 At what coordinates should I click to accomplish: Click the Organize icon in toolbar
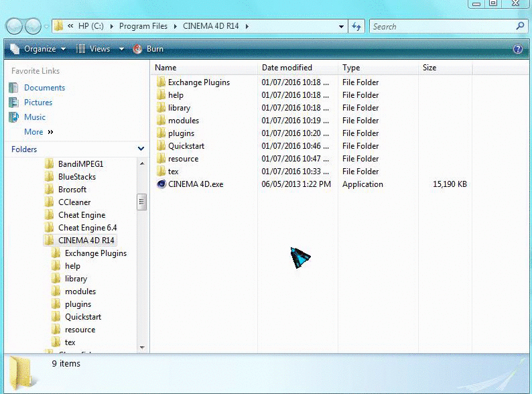(15, 49)
